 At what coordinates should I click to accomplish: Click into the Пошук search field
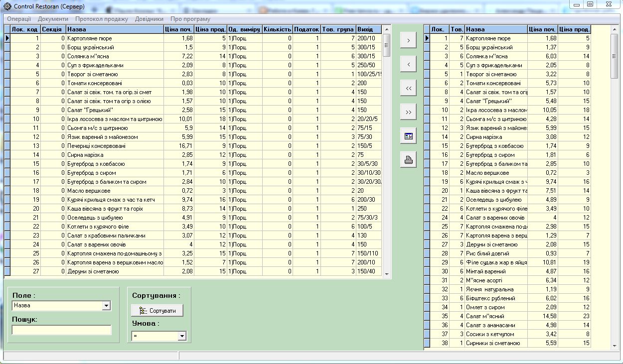click(x=62, y=330)
